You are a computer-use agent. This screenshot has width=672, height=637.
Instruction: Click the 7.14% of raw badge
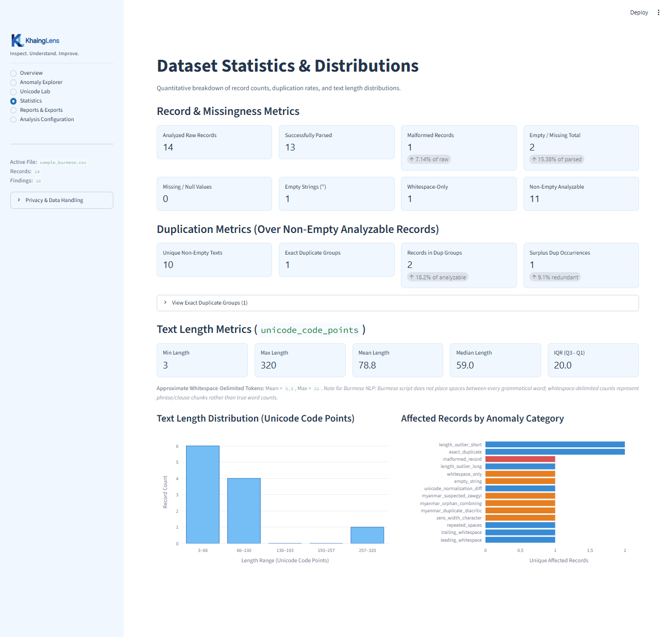pos(429,159)
